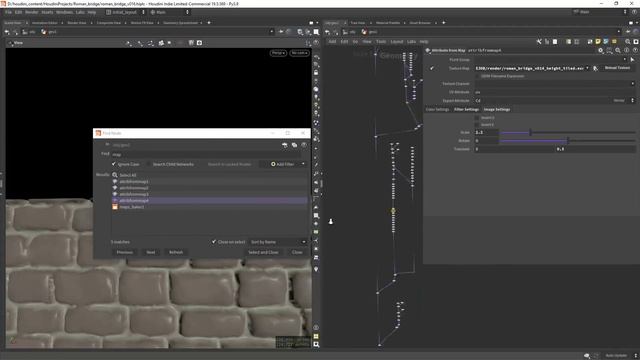
Task: Click the Scale value input field
Action: pyautogui.click(x=486, y=132)
